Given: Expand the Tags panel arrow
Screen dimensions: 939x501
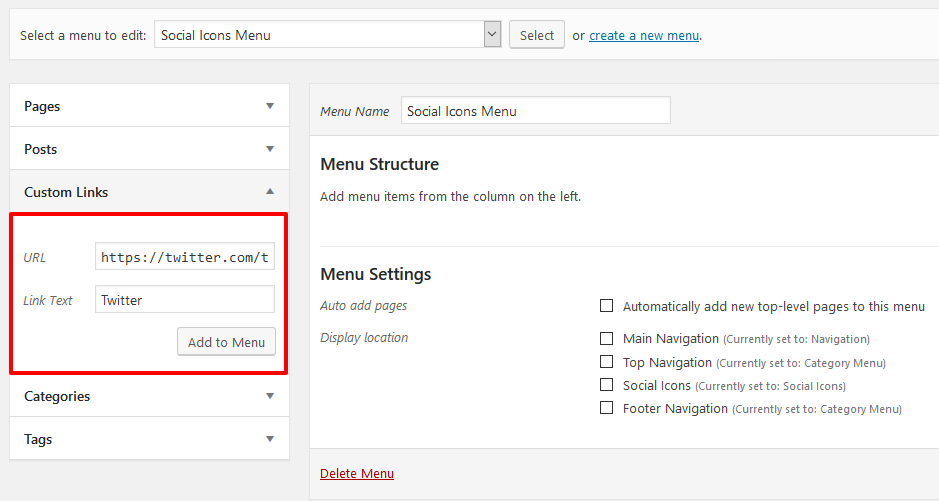Looking at the screenshot, I should click(270, 439).
